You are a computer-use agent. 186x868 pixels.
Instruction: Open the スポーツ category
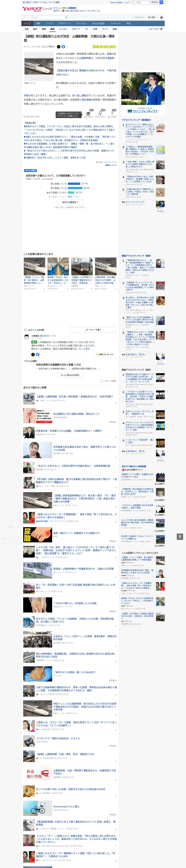[x=76, y=29]
